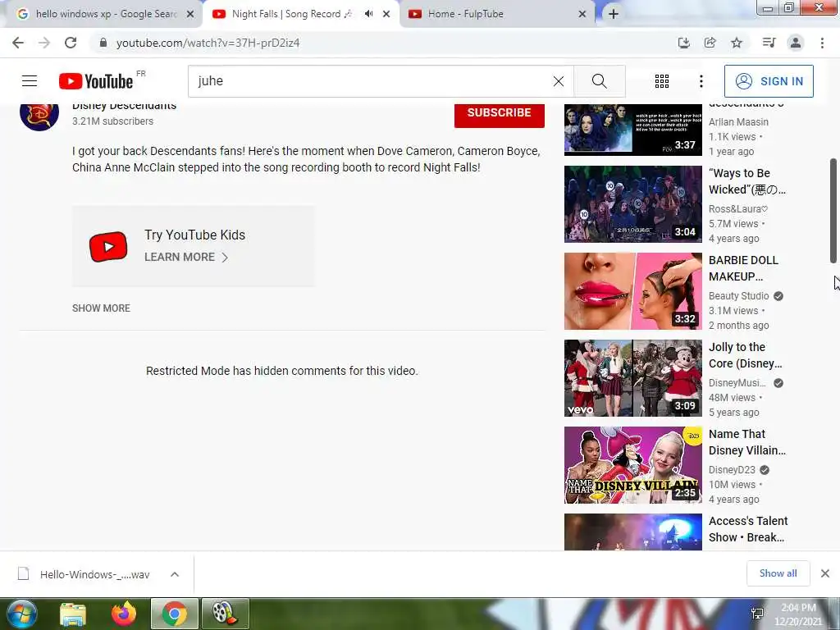The height and width of the screenshot is (630, 840).
Task: Go to YouTube home via logo
Action: tap(97, 81)
